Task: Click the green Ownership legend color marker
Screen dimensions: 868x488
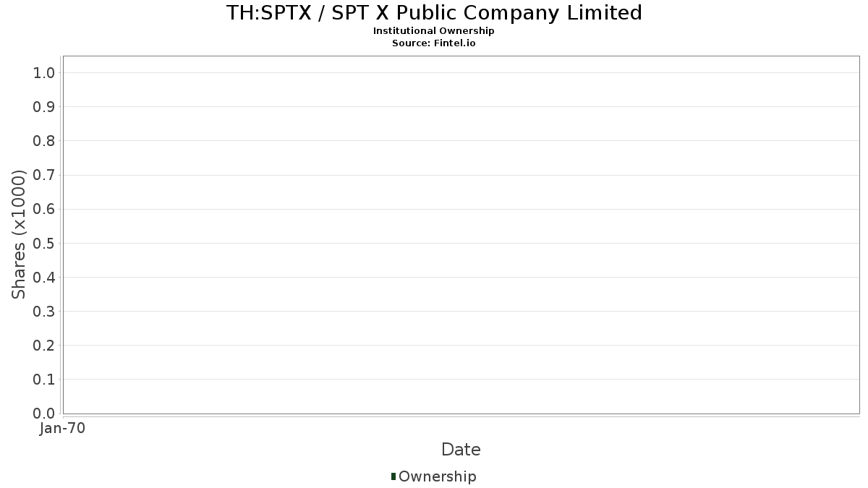Action: [393, 476]
